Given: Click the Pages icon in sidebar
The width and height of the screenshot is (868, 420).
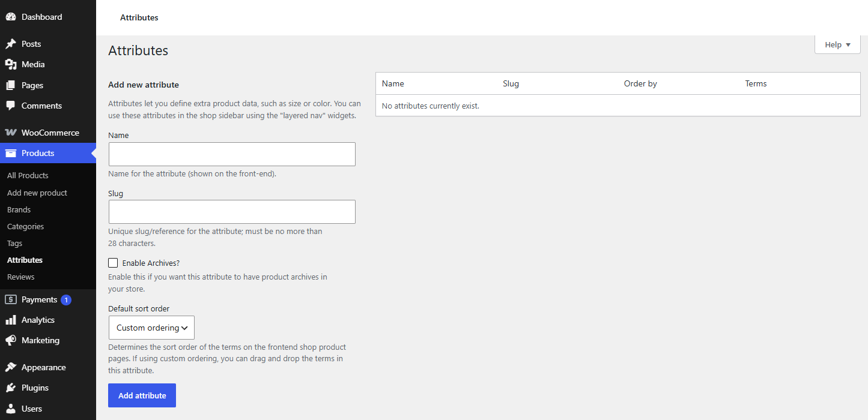Looking at the screenshot, I should [x=11, y=85].
